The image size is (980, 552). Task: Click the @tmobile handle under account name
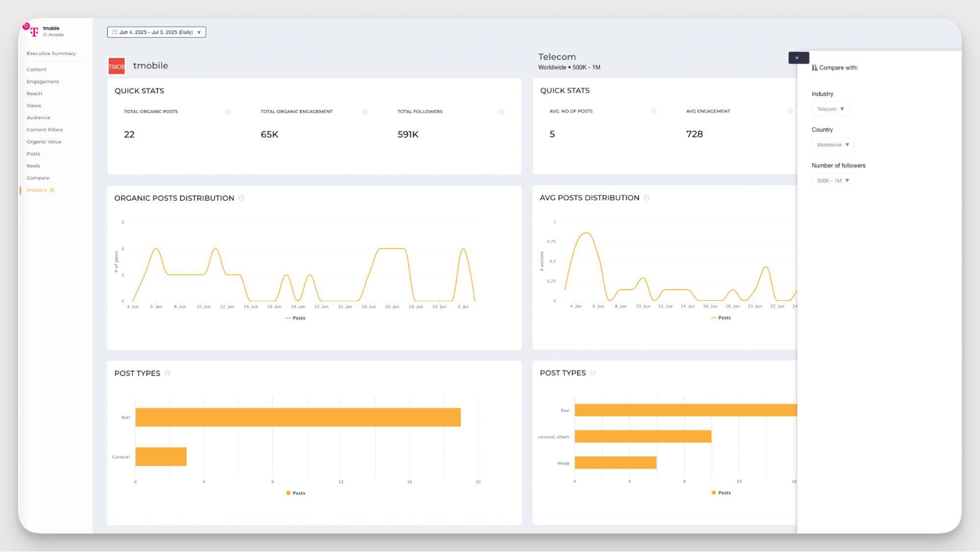tap(54, 35)
